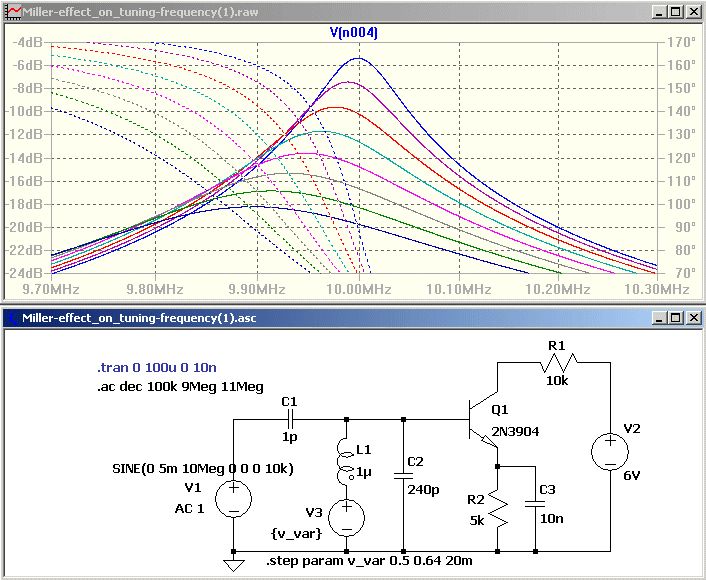Click the 5k value of R2
706x580 pixels.
(477, 521)
